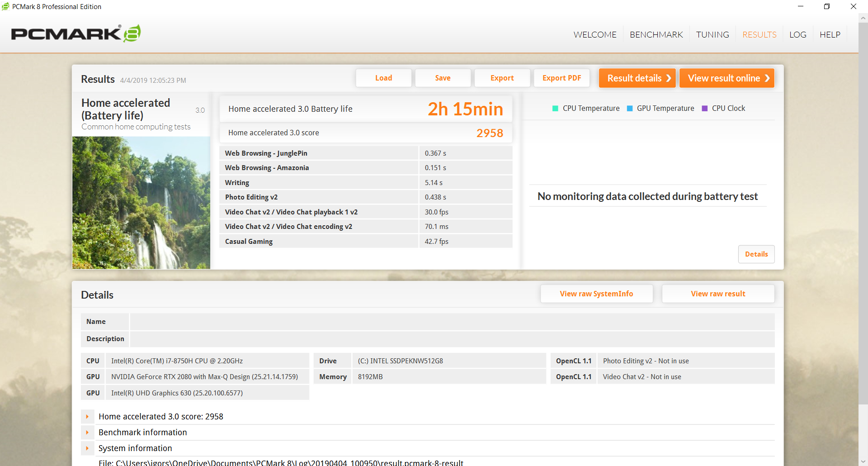The image size is (868, 466).
Task: Click the CPU Temperature legend swatch
Action: coord(555,109)
